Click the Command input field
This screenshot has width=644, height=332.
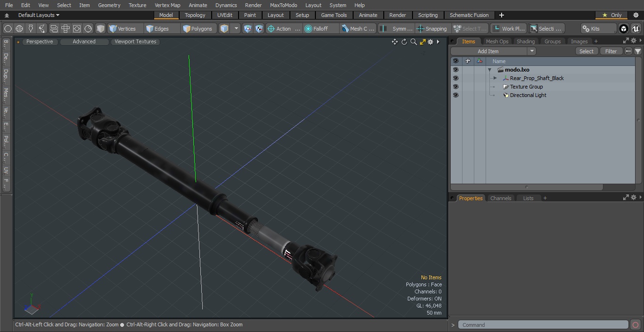(543, 325)
